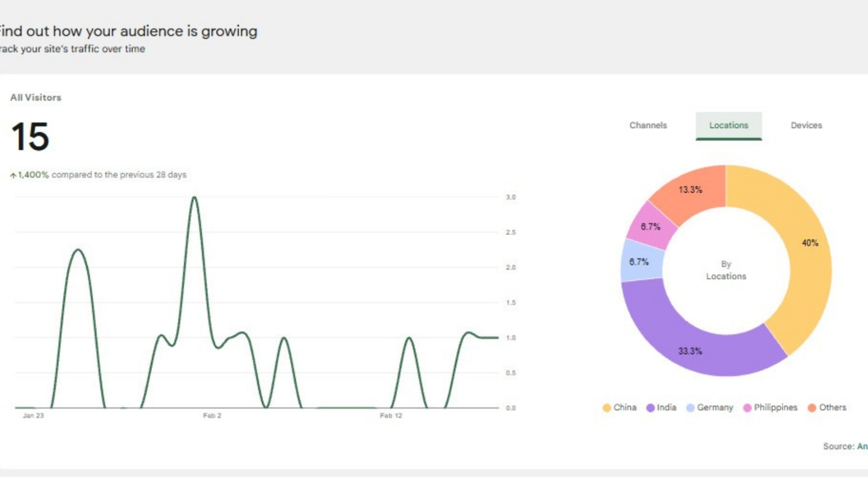This screenshot has height=489, width=868.
Task: Switch to the Channels tab
Action: tap(648, 125)
